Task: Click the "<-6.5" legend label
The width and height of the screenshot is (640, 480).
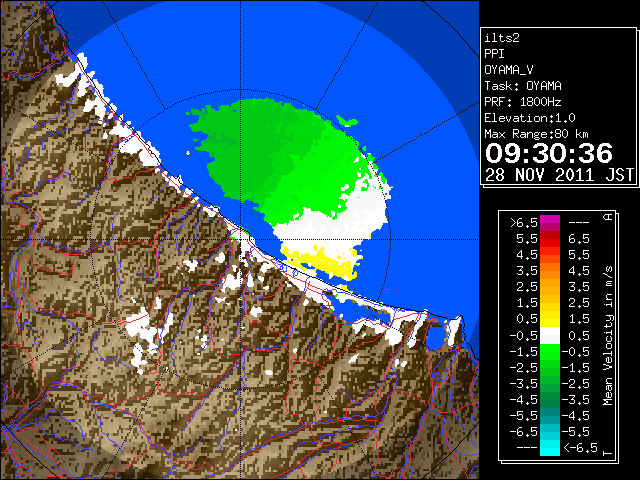Action: [x=581, y=448]
